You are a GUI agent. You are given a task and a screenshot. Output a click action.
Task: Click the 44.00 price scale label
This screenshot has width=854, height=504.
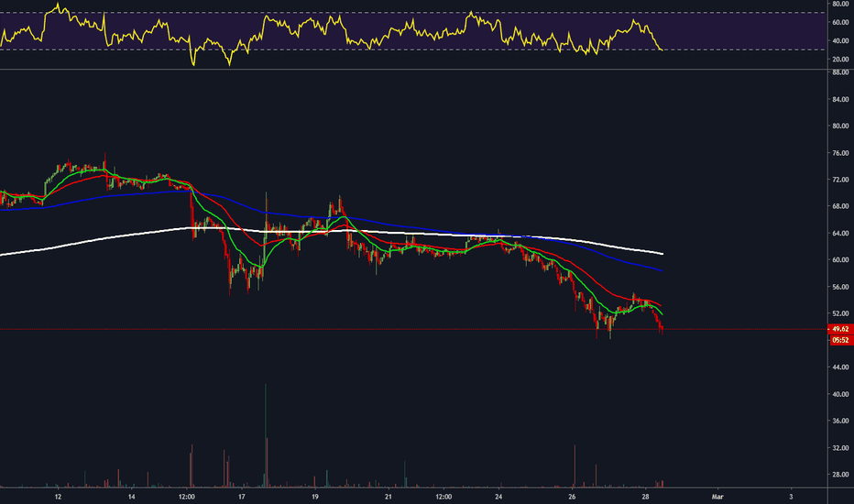pos(840,367)
